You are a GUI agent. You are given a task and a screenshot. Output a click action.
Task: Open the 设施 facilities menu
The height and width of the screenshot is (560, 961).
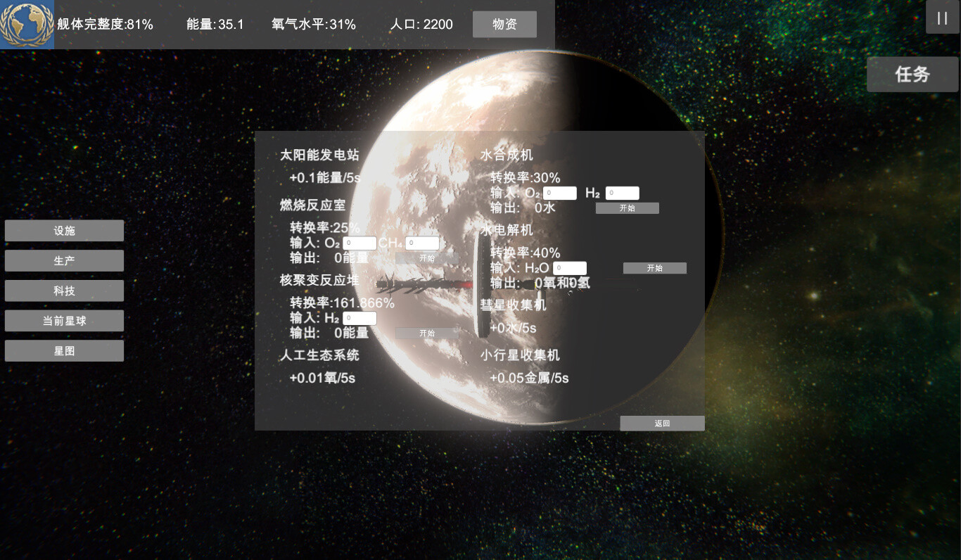click(x=64, y=230)
